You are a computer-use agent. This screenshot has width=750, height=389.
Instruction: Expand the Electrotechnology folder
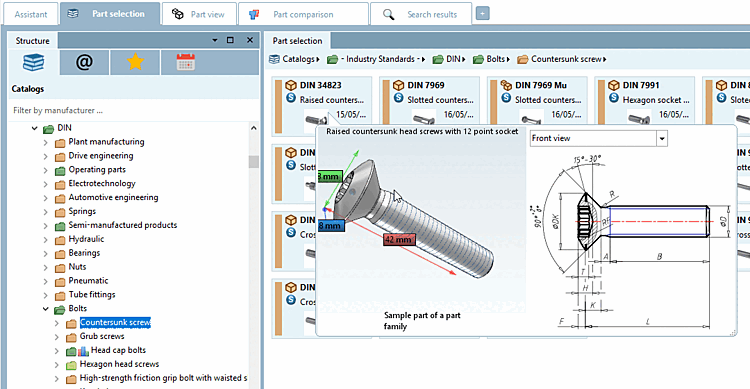[45, 184]
